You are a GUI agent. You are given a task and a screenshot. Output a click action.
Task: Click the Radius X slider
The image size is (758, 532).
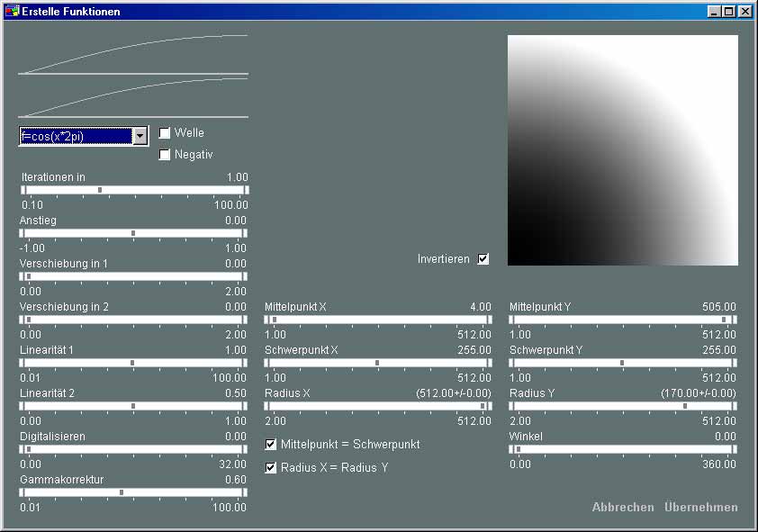[378, 406]
